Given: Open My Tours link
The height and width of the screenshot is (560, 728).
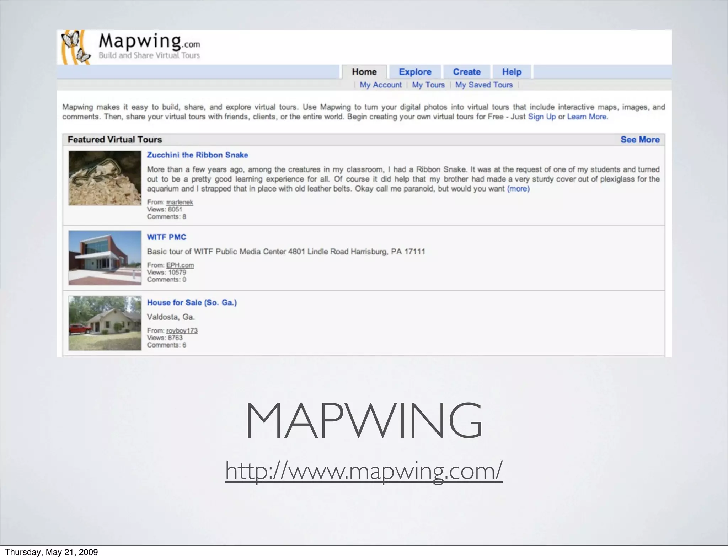Looking at the screenshot, I should pyautogui.click(x=428, y=85).
